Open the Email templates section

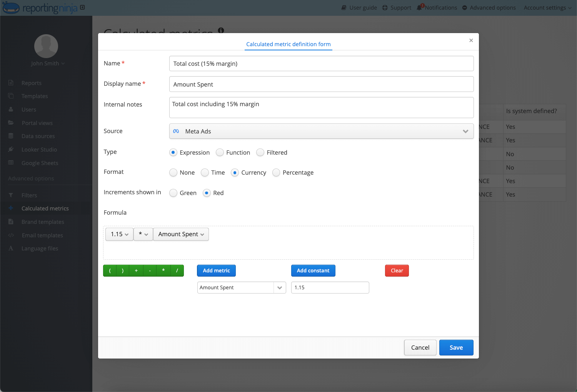coord(42,235)
